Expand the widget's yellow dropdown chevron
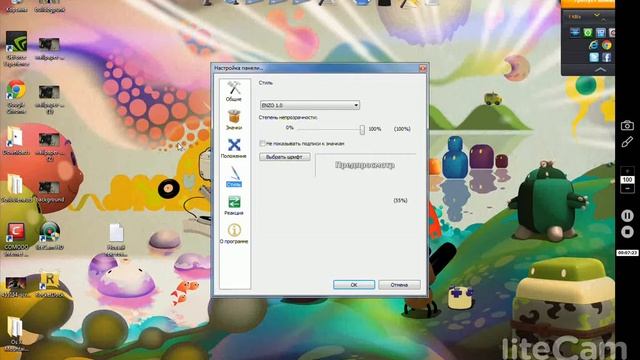 point(597,15)
